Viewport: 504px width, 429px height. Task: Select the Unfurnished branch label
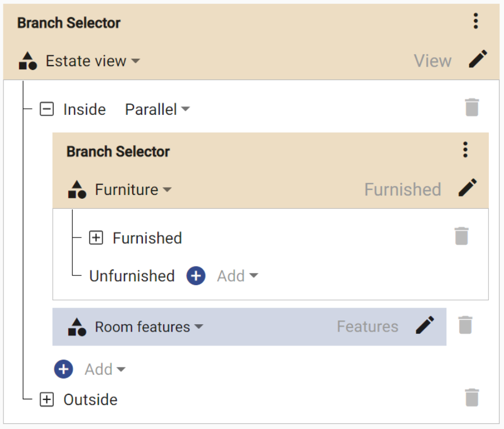point(132,276)
